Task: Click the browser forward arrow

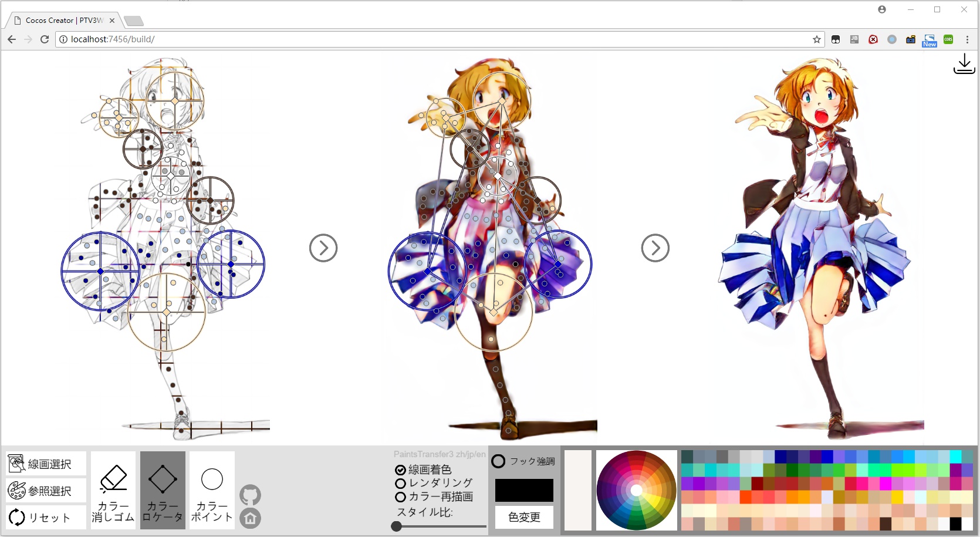Action: [28, 39]
